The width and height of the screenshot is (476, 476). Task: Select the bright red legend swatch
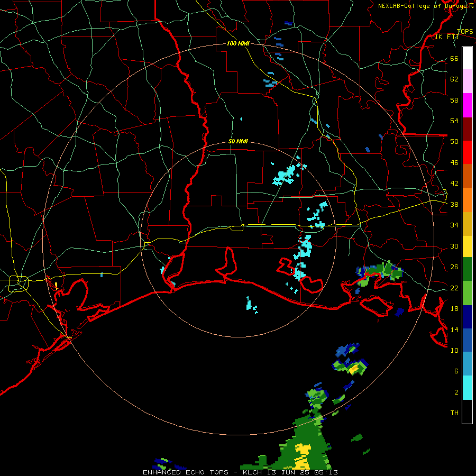(467, 152)
